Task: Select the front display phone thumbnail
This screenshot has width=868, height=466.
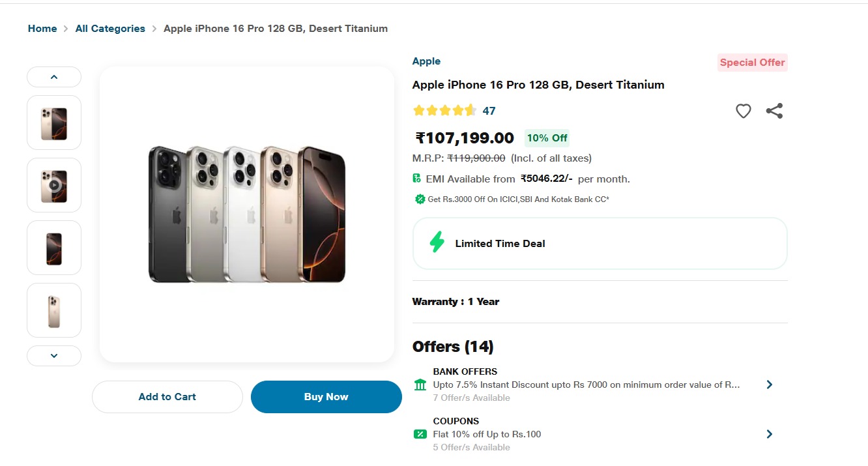Action: 54,248
